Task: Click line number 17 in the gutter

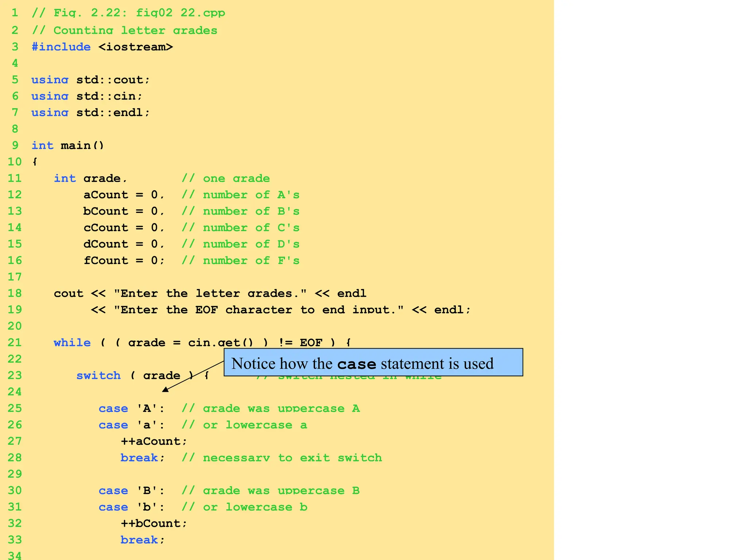Action: pos(15,277)
